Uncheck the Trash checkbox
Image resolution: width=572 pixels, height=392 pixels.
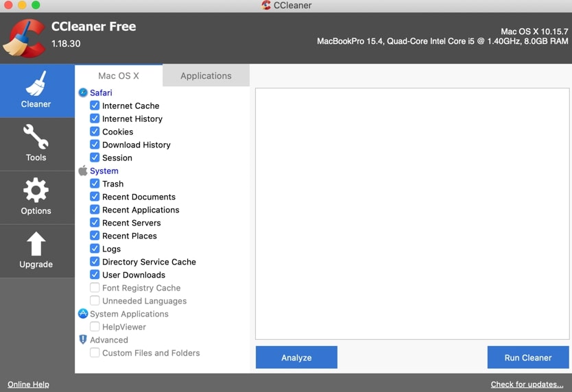[95, 184]
